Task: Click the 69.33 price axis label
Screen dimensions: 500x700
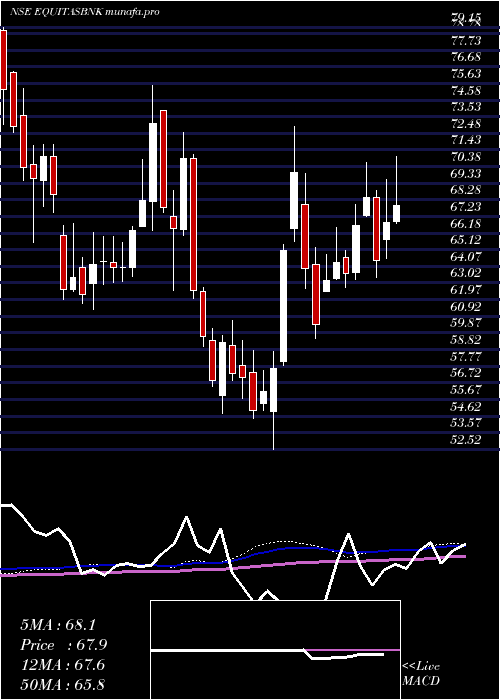Action: 466,173
